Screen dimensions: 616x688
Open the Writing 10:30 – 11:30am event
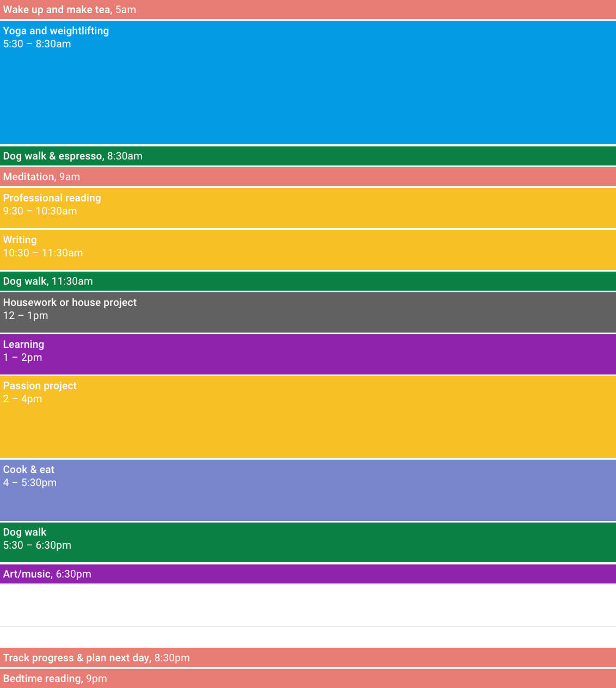[x=308, y=250]
